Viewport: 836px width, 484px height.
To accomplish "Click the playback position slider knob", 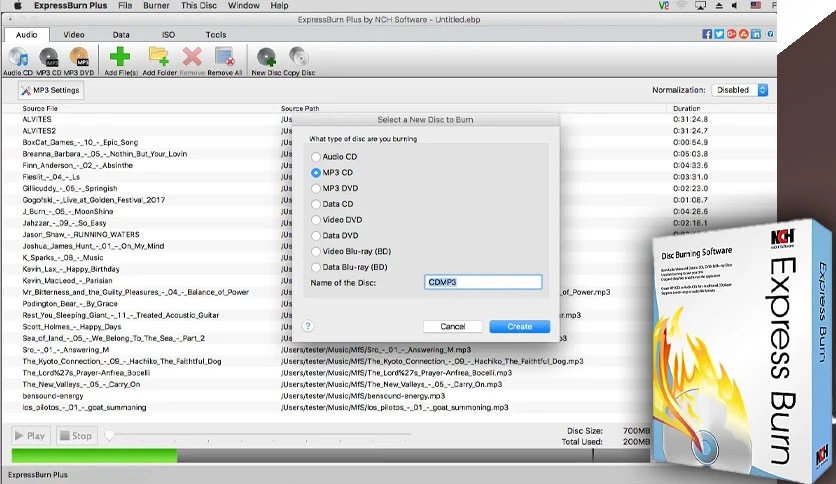I will 109,435.
